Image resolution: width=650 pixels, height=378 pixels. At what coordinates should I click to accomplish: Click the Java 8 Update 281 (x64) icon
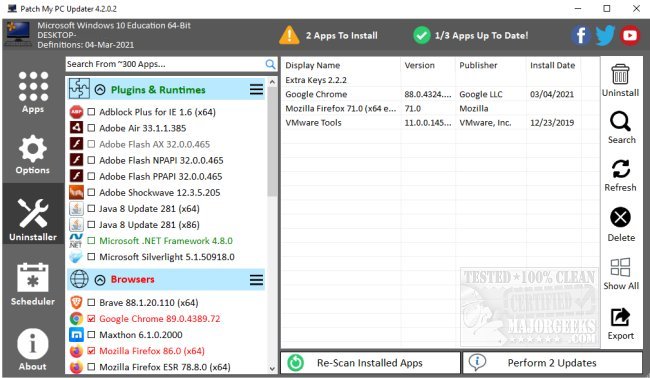tap(76, 208)
